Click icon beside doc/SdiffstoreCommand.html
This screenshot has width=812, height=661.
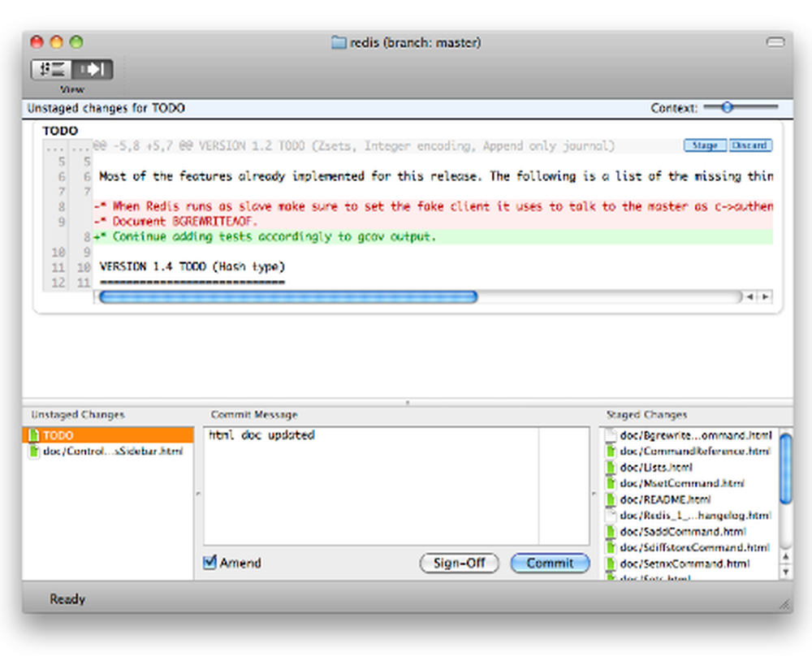pos(611,547)
